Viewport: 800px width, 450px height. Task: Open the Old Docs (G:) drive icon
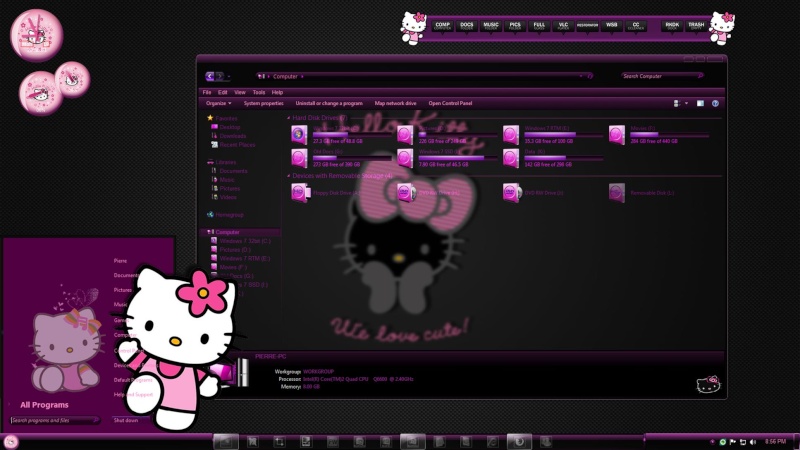coord(299,158)
